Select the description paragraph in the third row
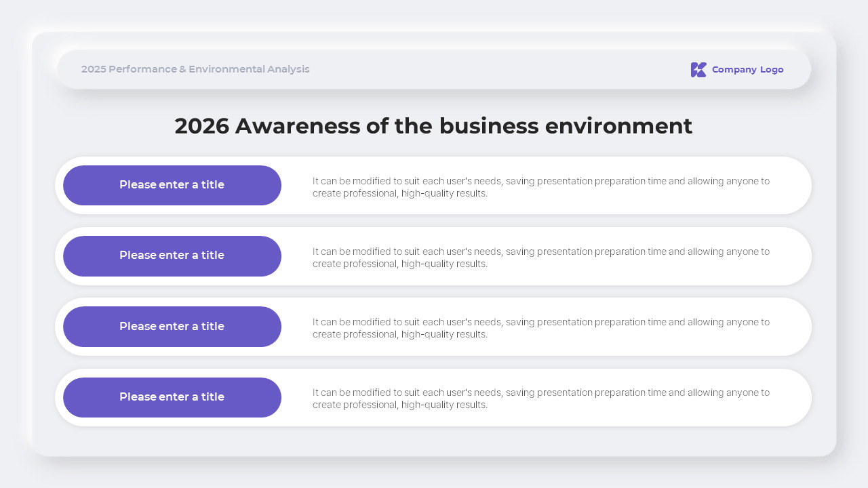The width and height of the screenshot is (868, 488). pyautogui.click(x=540, y=328)
